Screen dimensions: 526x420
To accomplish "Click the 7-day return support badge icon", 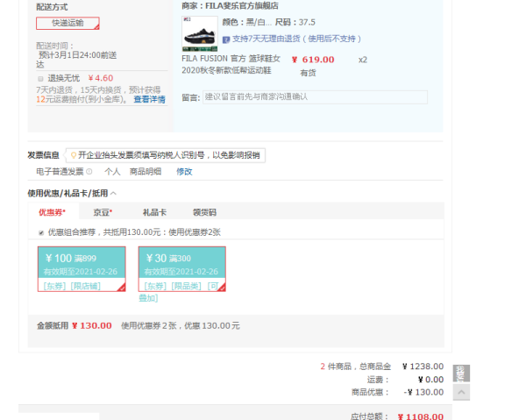I will tap(226, 39).
